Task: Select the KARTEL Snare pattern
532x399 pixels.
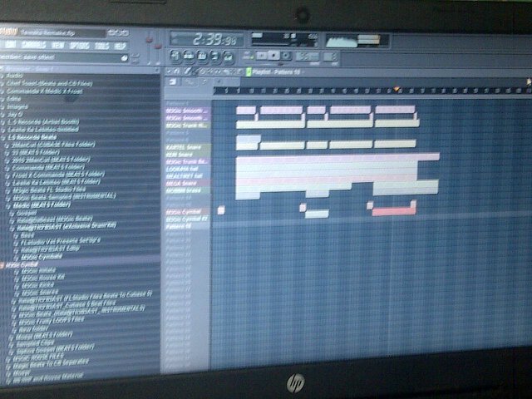Action: pos(187,147)
